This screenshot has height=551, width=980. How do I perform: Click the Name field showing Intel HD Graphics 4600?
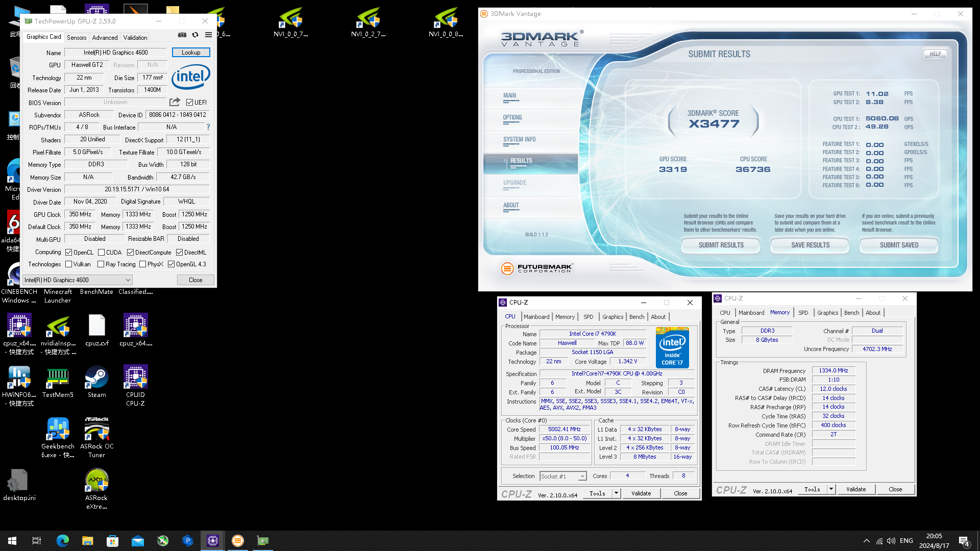(115, 52)
